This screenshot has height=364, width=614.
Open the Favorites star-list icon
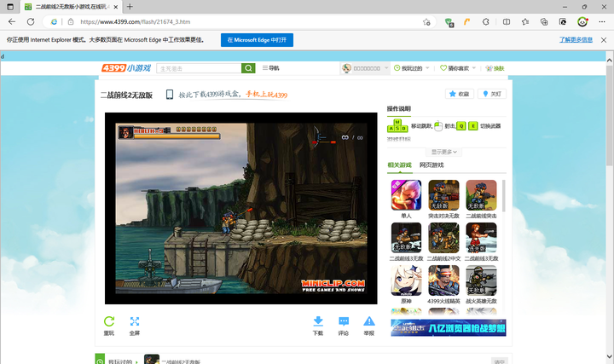[525, 22]
